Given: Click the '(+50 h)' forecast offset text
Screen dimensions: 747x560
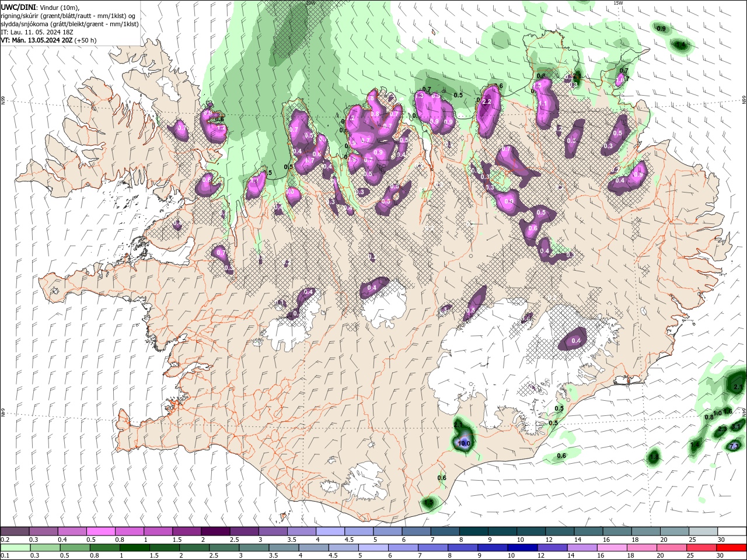Looking at the screenshot, I should click(85, 40).
